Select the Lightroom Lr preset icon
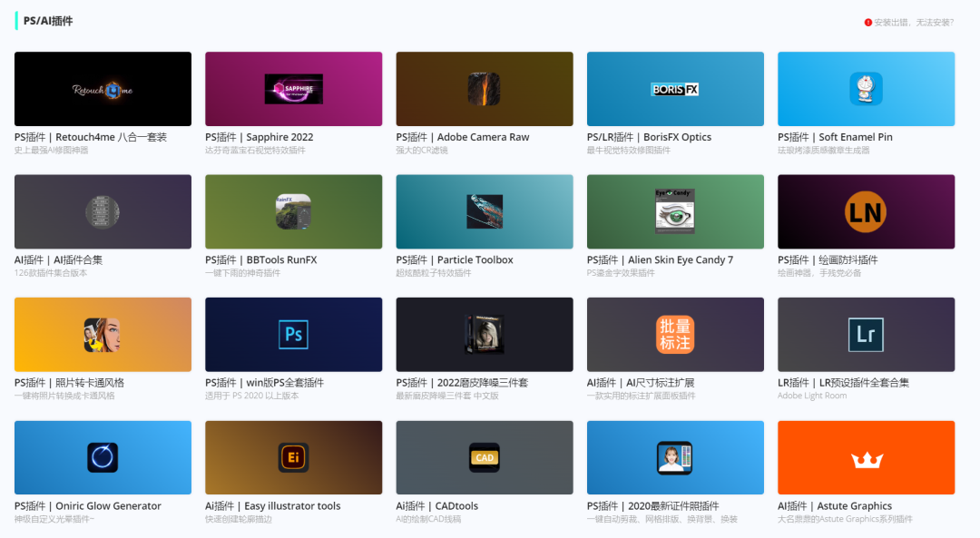Image resolution: width=980 pixels, height=538 pixels. (866, 335)
